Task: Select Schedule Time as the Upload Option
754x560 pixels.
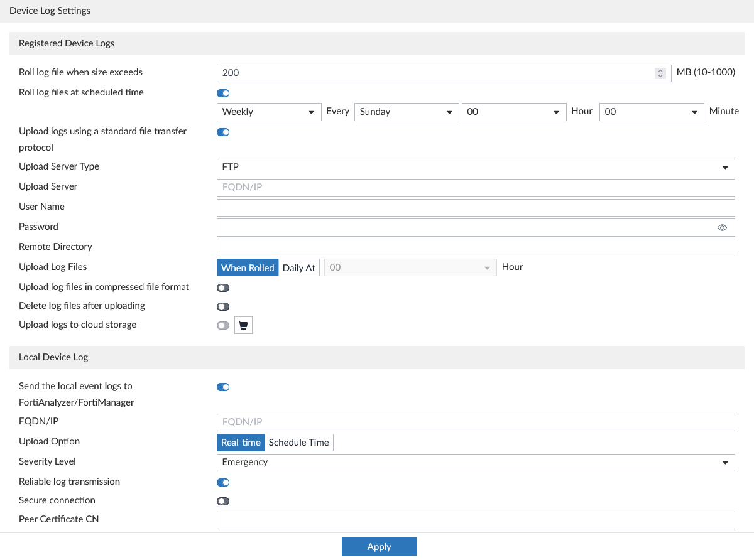Action: pos(298,442)
